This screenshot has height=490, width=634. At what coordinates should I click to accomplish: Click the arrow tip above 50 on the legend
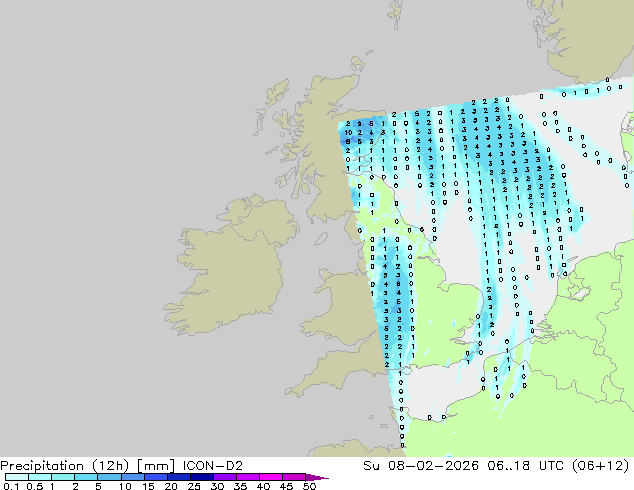coord(317,477)
